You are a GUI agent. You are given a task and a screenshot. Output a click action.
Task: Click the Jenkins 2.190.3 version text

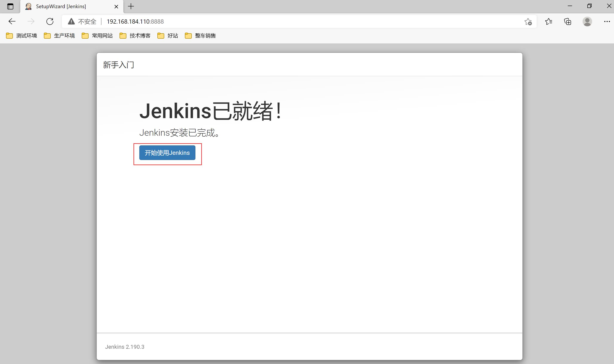pyautogui.click(x=125, y=347)
